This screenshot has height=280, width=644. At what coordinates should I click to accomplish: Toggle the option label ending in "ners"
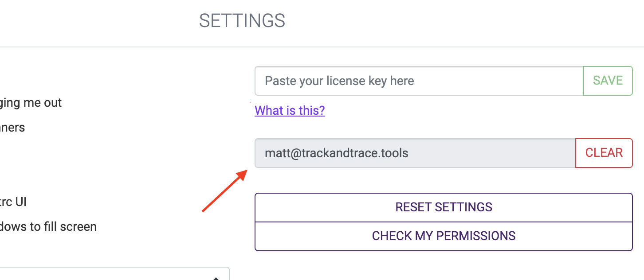(12, 128)
